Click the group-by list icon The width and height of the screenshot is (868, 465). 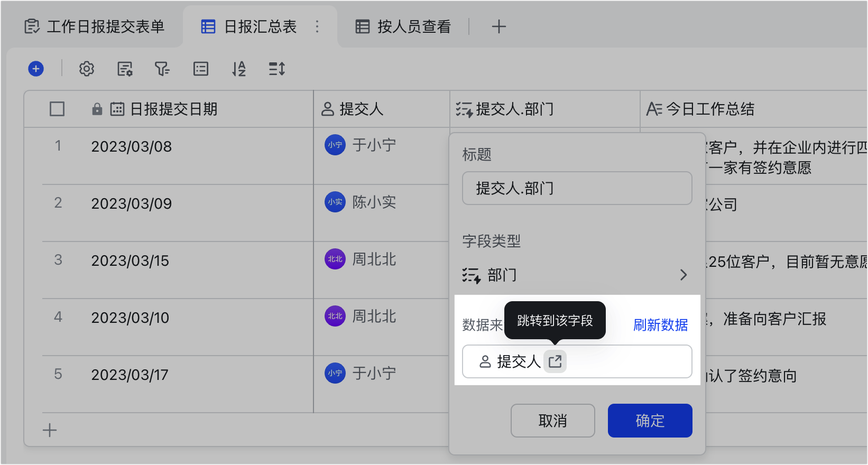pyautogui.click(x=201, y=69)
